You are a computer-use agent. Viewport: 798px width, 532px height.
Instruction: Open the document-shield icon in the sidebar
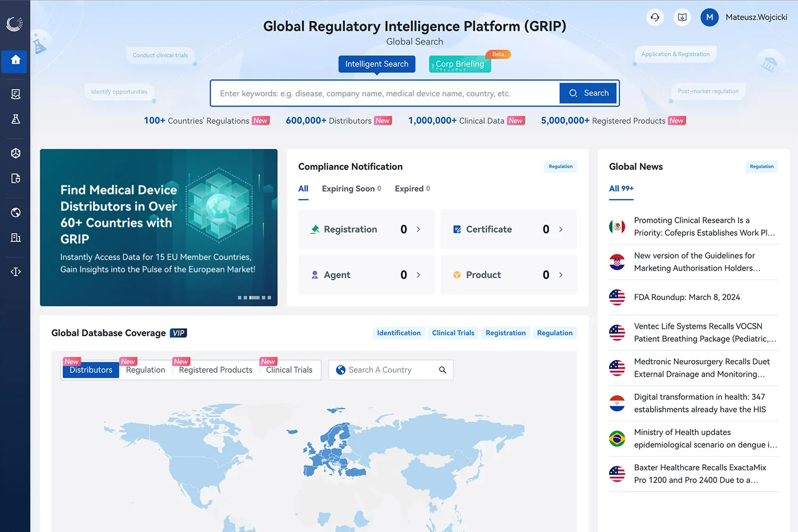[15, 178]
